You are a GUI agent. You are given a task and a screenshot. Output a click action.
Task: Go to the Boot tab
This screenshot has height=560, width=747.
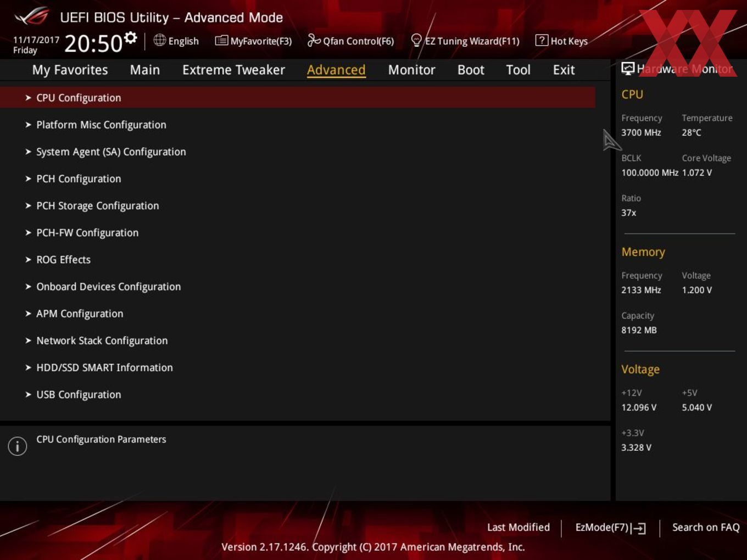[x=471, y=70]
